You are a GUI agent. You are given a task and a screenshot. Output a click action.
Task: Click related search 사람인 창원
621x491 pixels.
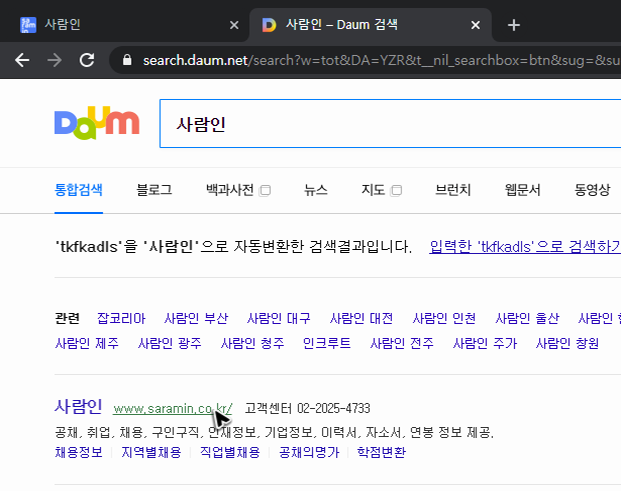click(567, 343)
